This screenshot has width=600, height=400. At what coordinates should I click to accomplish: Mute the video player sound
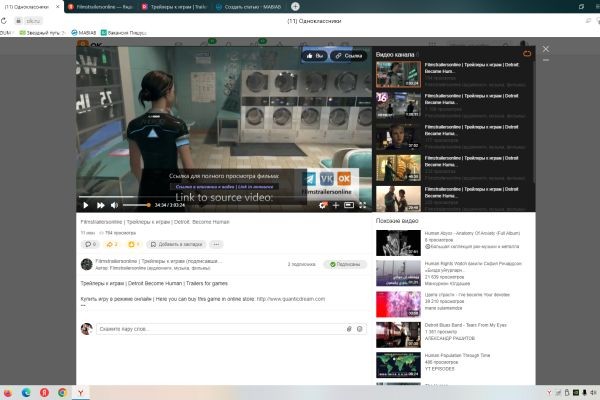point(114,205)
